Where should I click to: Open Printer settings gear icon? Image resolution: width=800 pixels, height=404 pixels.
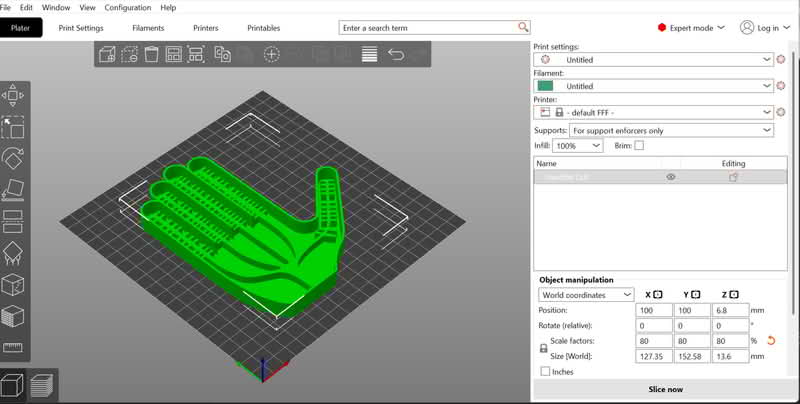pyautogui.click(x=781, y=112)
